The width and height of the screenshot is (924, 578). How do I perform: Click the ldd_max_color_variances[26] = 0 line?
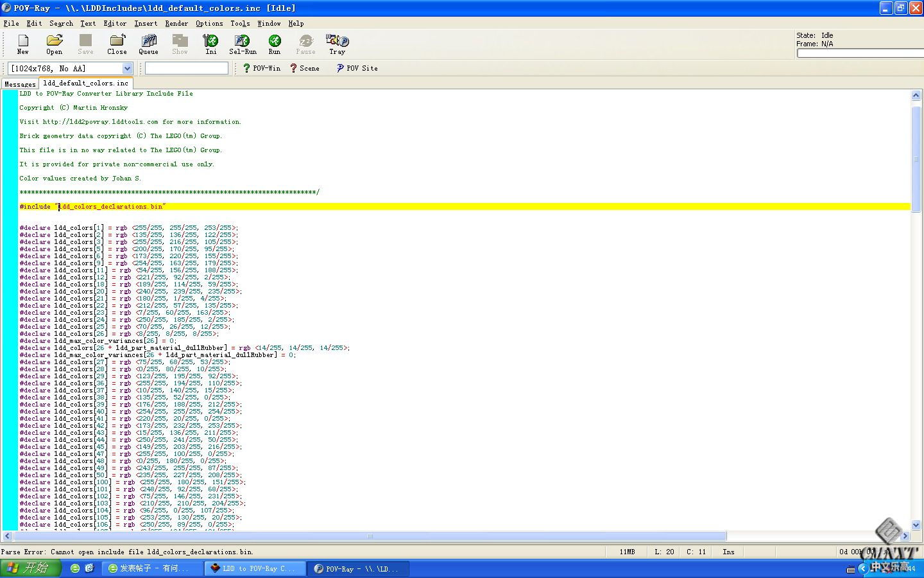point(98,341)
